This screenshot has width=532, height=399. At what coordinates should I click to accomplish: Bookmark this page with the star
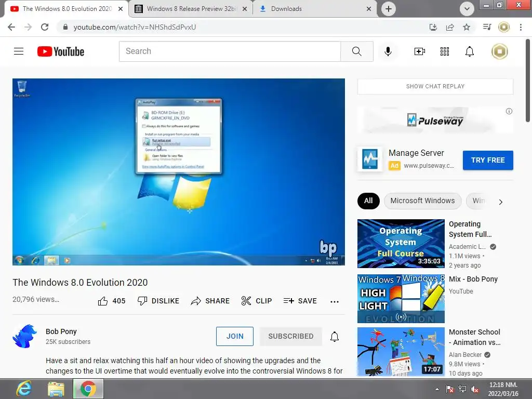(x=467, y=27)
